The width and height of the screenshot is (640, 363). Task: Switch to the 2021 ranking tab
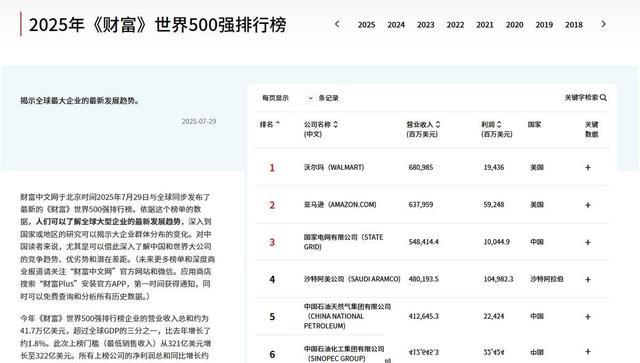click(485, 25)
